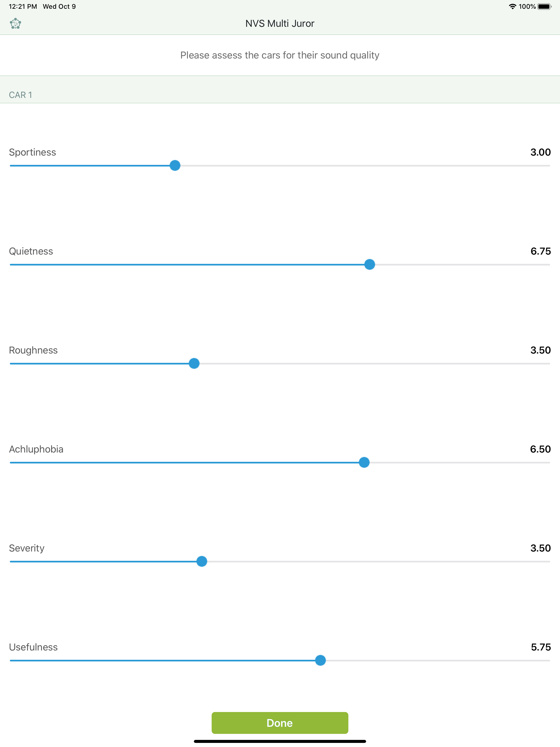Tap the battery status icon

[544, 6]
